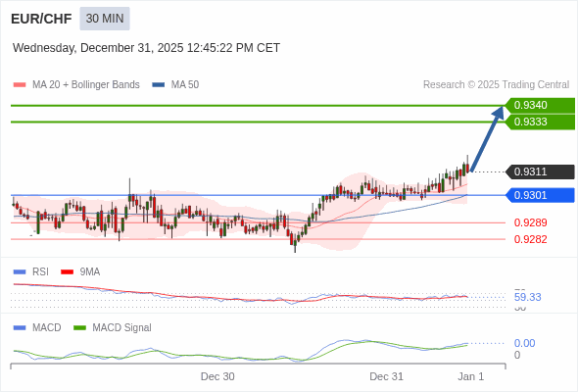
Task: Click the Jan 1 axis date label
Action: (471, 376)
